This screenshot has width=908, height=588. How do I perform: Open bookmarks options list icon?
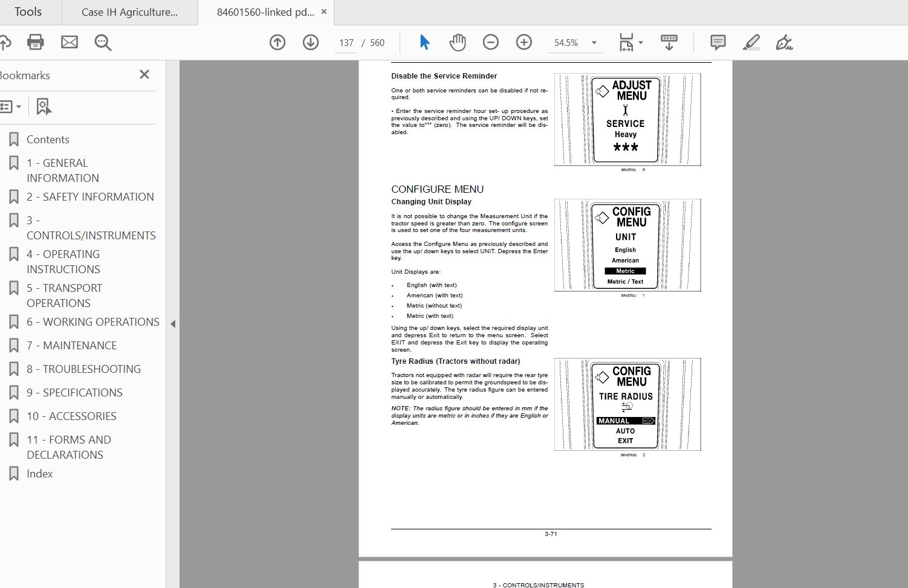(10, 107)
